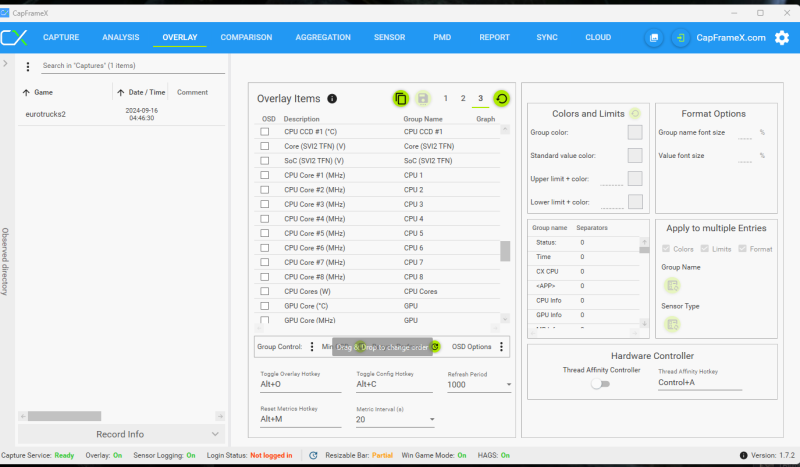Viewport: 800px width, 467px height.
Task: Open the screenshot folder icon in header
Action: 654,37
